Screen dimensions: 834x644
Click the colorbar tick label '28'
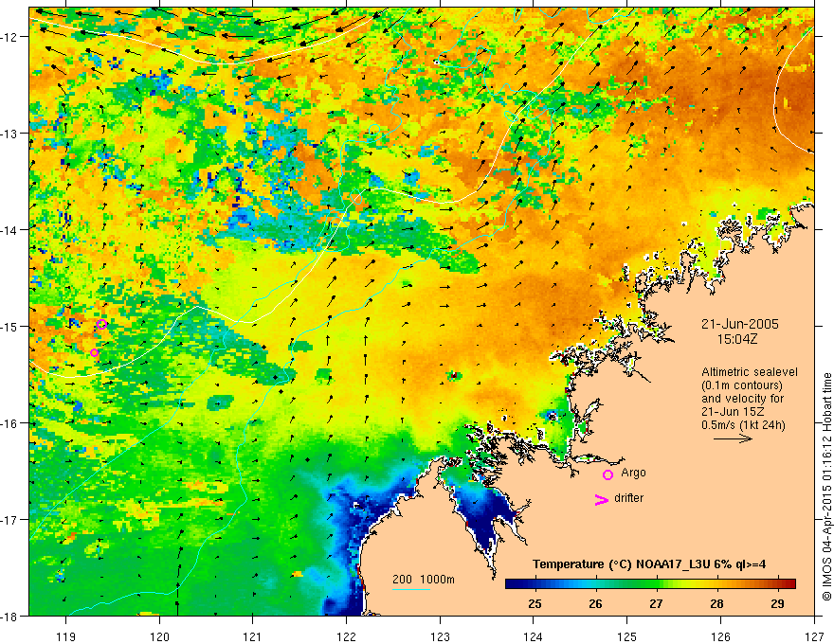tap(717, 603)
